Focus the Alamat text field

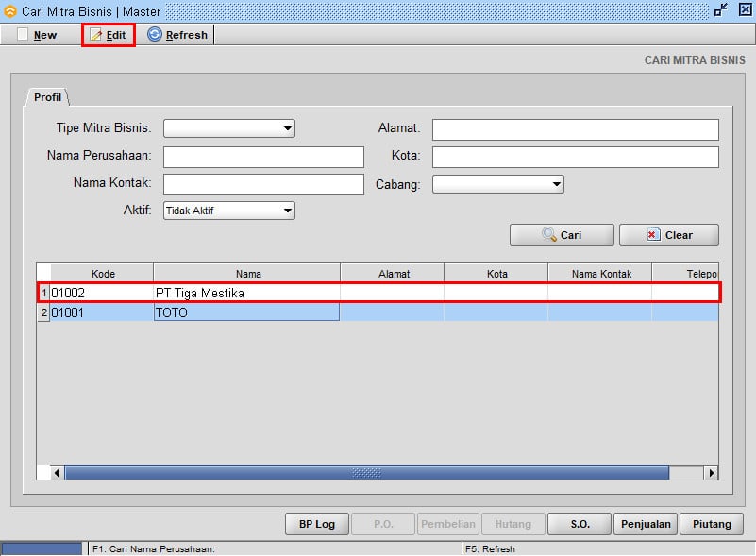pos(575,129)
